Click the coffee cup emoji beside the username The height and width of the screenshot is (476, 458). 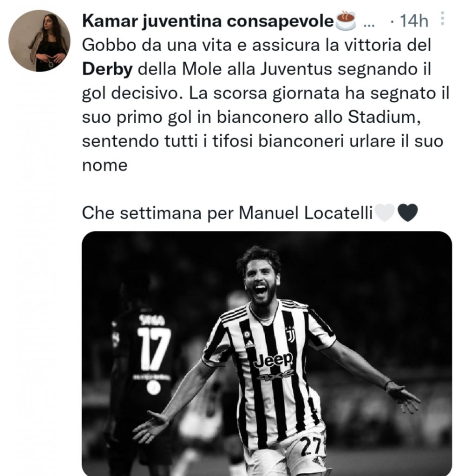point(345,21)
